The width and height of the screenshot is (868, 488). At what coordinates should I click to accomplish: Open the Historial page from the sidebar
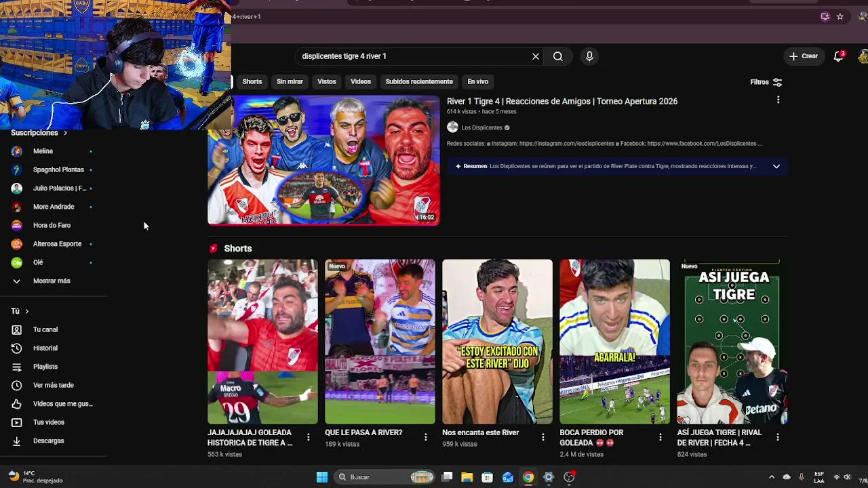coord(45,348)
